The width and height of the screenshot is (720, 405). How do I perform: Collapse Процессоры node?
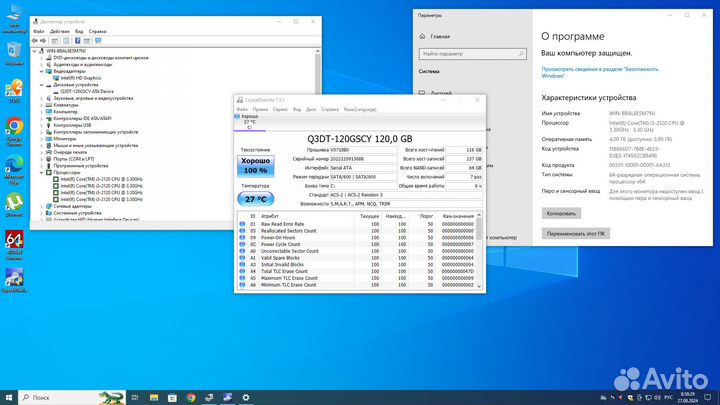(x=41, y=173)
